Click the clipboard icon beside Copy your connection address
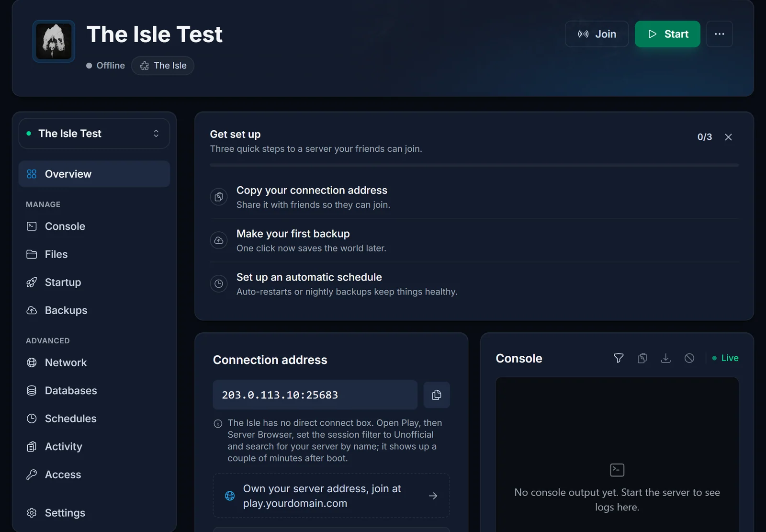Screen dimensions: 766x532 tap(219, 197)
